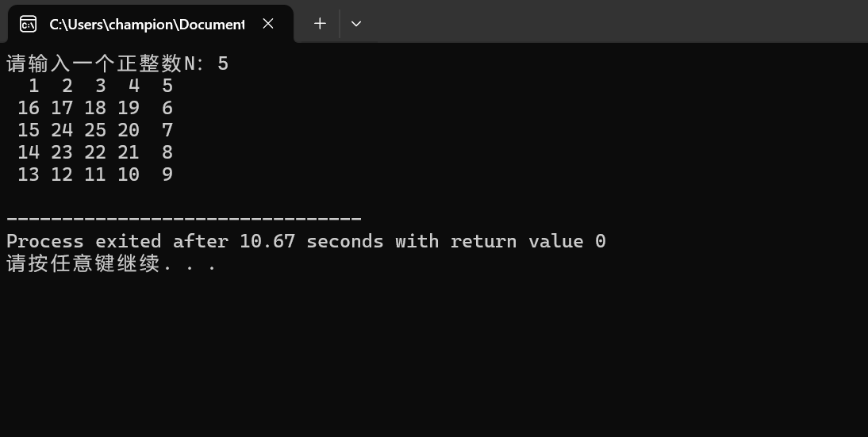Click number 9 in the bottom matrix row
Screen dimensions: 868x437
pos(167,174)
